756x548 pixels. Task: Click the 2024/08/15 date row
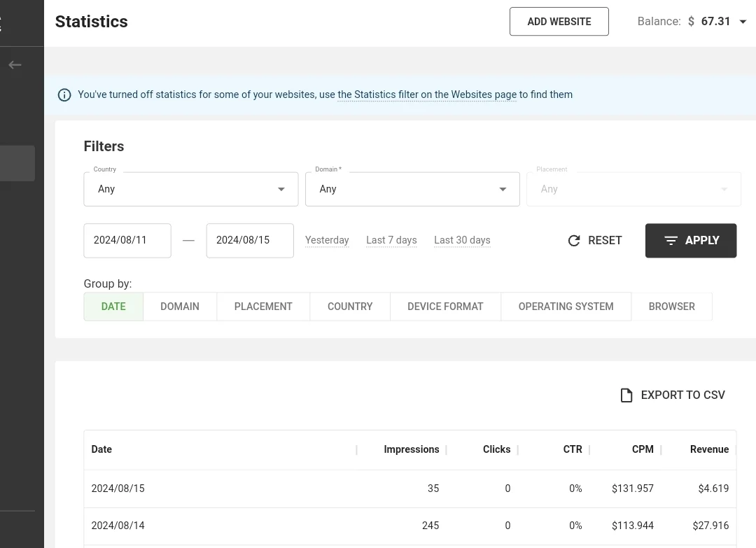click(409, 489)
